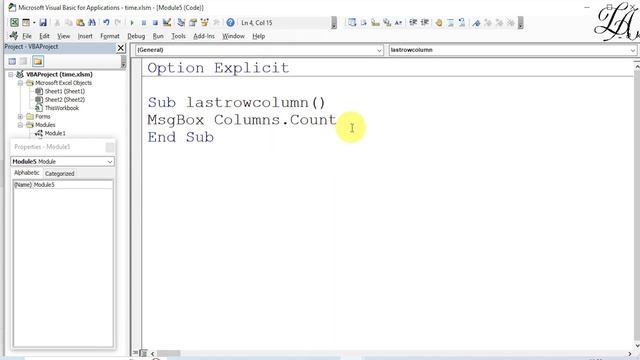Close the Properties - Module5 window
The image size is (640, 360).
coord(110,147)
